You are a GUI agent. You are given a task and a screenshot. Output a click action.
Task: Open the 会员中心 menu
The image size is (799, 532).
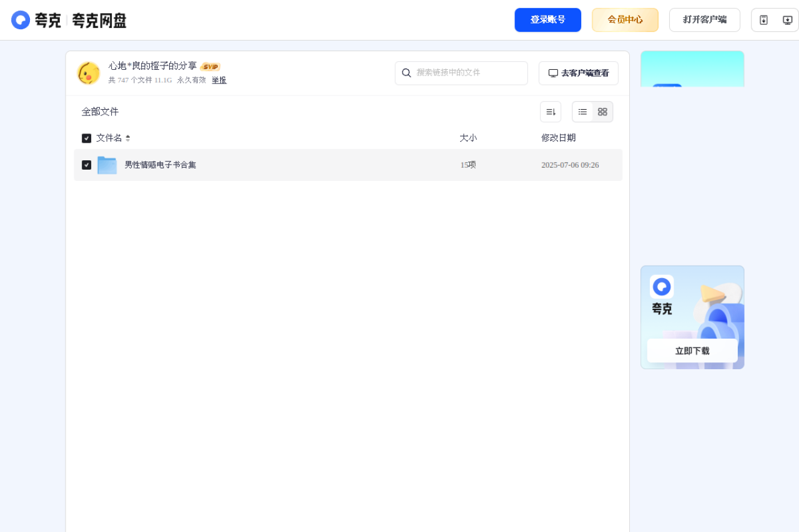point(625,19)
